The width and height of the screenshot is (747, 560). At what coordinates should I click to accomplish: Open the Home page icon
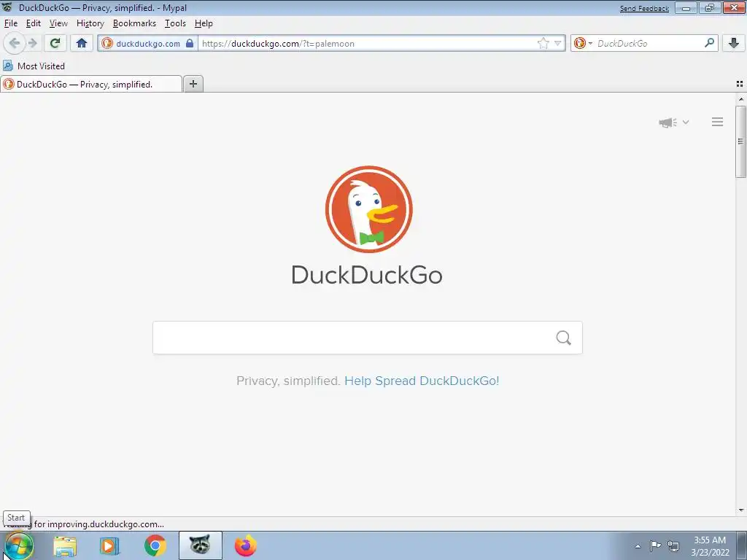pos(82,43)
